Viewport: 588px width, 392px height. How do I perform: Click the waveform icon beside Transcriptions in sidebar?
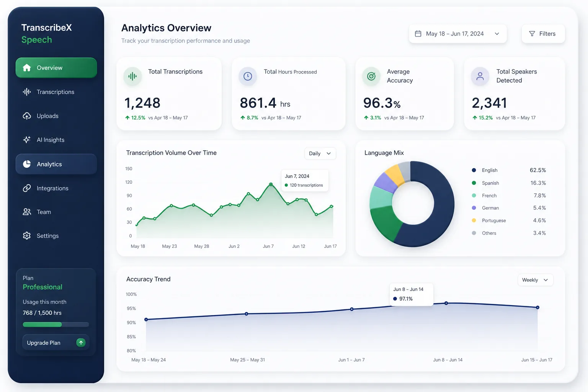(27, 92)
